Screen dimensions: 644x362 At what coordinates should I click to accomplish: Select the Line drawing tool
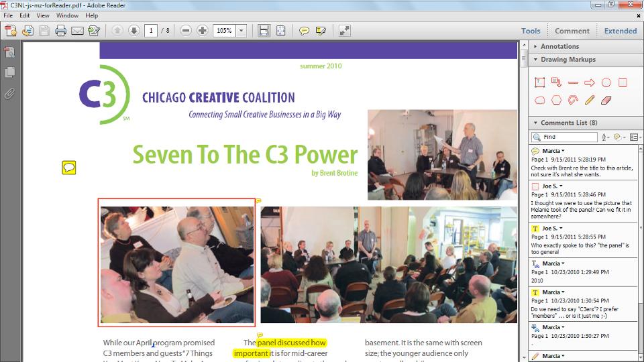(x=573, y=83)
